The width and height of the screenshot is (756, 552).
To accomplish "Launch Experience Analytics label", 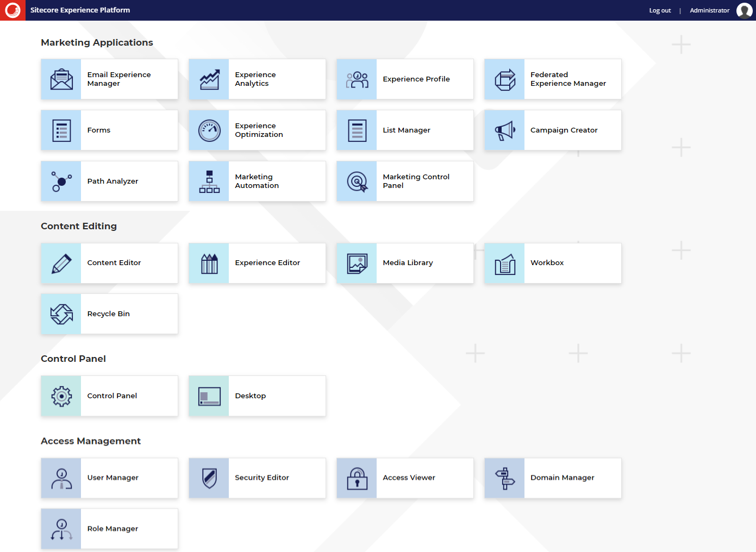I will click(x=255, y=79).
